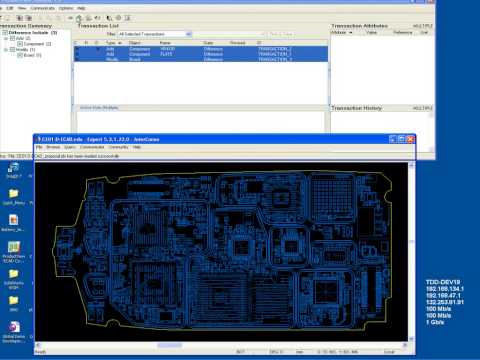Open the View menu in the transaction window
The image size is (480, 360).
click(22, 8)
